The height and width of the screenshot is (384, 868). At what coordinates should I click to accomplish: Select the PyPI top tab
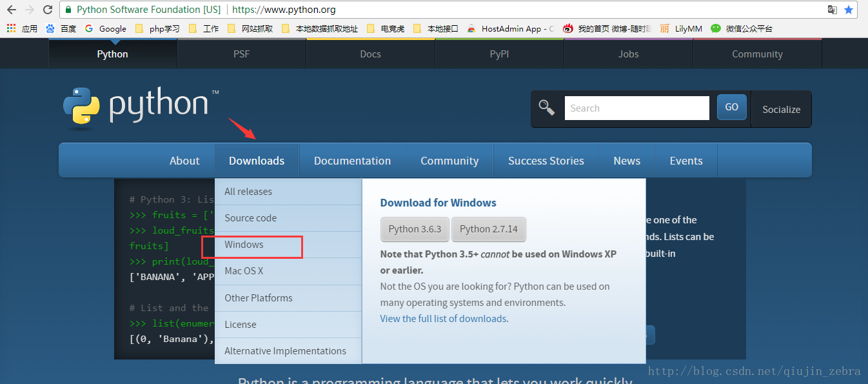point(499,54)
